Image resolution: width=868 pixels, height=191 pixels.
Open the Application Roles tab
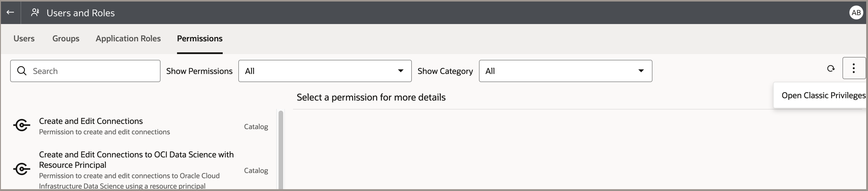(128, 39)
